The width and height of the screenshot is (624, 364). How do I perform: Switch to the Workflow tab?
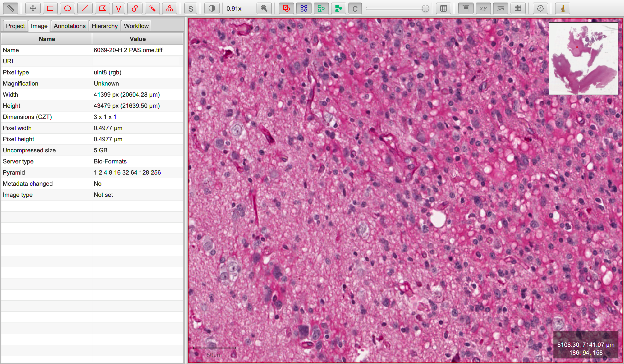[x=136, y=26]
